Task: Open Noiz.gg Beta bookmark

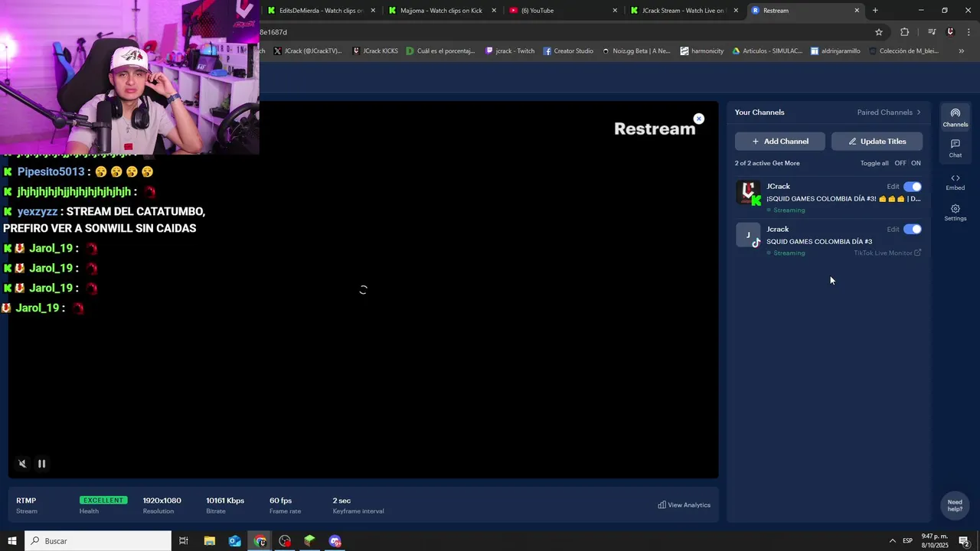Action: tap(636, 51)
